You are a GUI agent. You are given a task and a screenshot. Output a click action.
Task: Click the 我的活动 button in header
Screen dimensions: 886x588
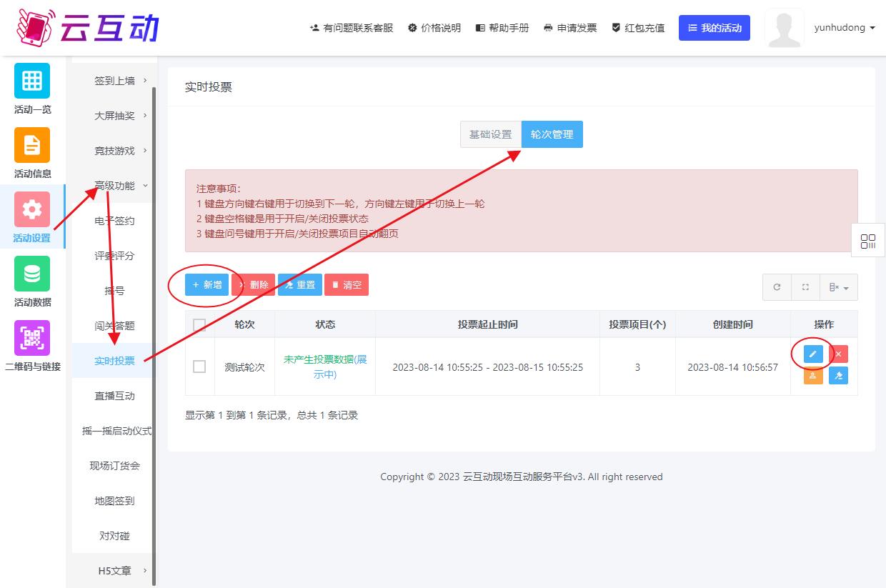[714, 28]
